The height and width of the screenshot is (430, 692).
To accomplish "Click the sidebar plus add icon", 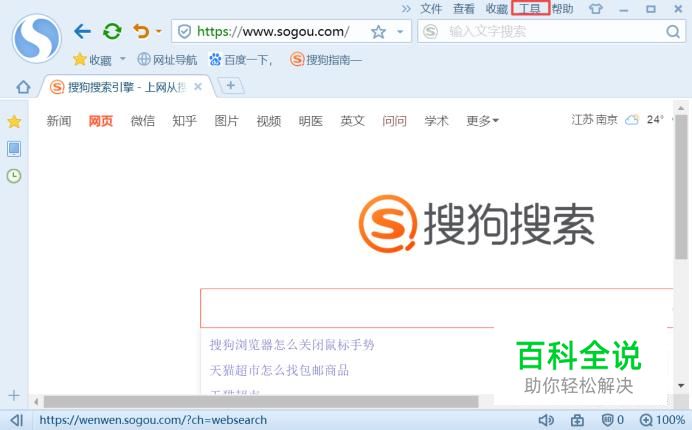I will (14, 395).
